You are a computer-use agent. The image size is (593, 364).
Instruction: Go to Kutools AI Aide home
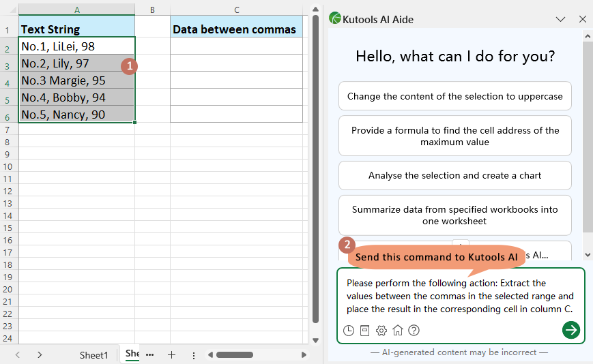point(398,331)
